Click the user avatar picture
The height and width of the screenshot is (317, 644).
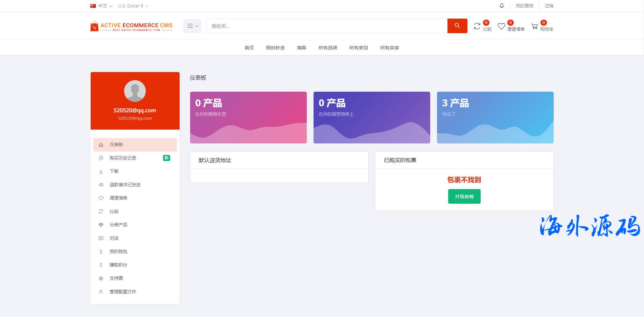coord(135,91)
